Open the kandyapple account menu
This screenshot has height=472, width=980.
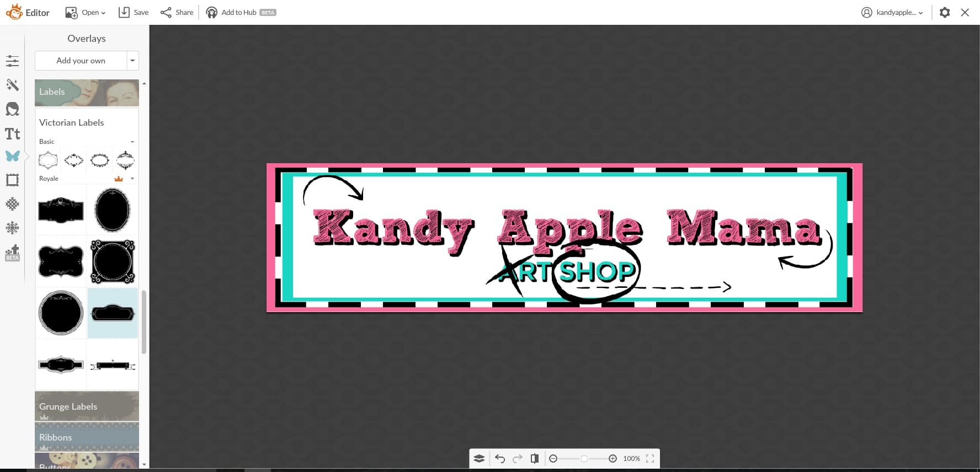click(x=892, y=12)
